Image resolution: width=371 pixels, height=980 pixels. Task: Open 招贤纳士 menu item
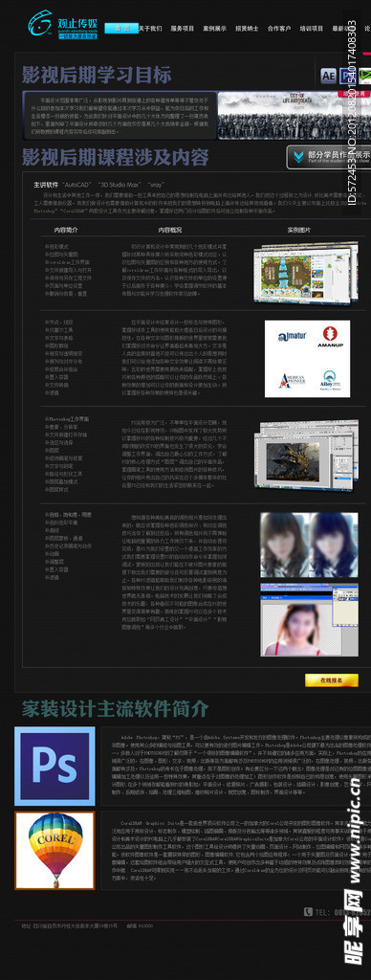[247, 28]
